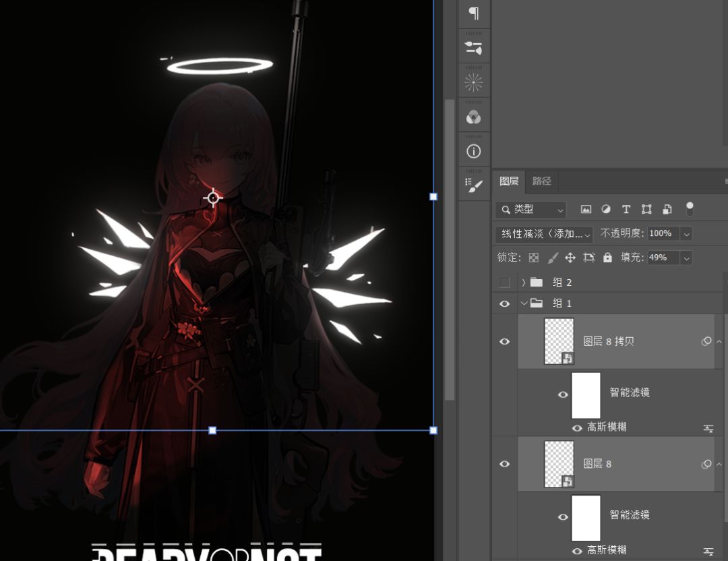Open the Brush Presets panel icon
Screen dimensions: 728x561
(474, 185)
